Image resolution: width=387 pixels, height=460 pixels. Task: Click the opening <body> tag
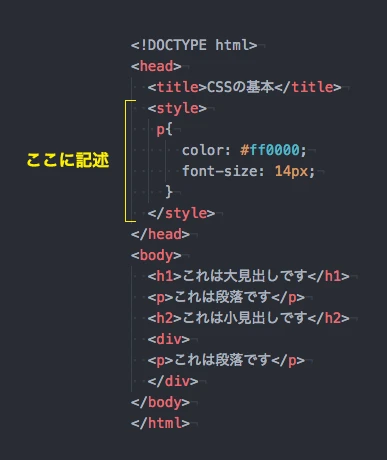click(156, 255)
